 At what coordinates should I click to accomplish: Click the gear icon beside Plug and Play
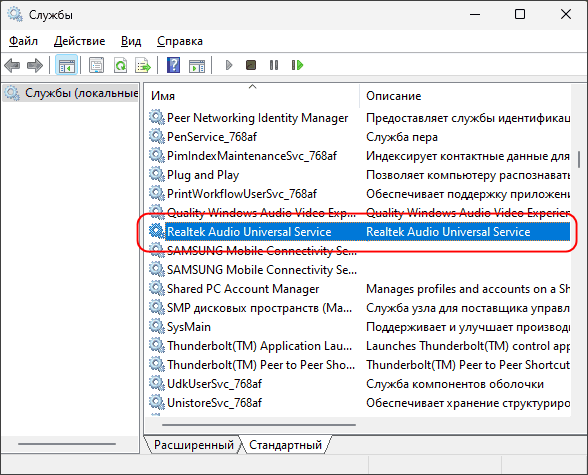(x=156, y=174)
